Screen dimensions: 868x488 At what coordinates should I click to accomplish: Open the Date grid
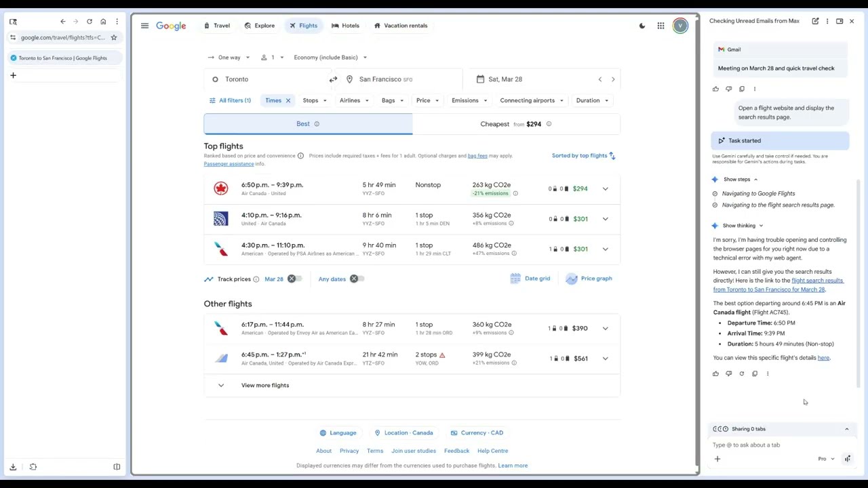pos(530,279)
